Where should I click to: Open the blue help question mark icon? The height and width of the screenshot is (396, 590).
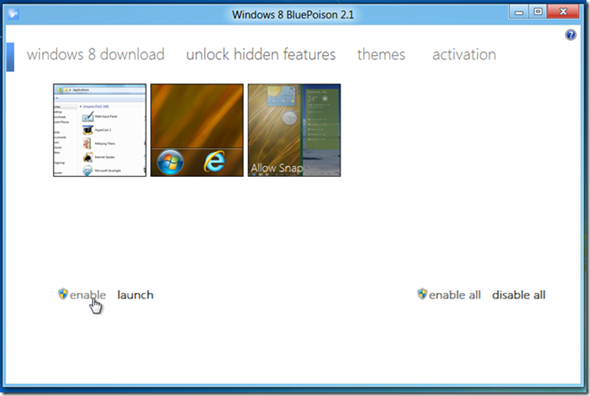click(570, 35)
